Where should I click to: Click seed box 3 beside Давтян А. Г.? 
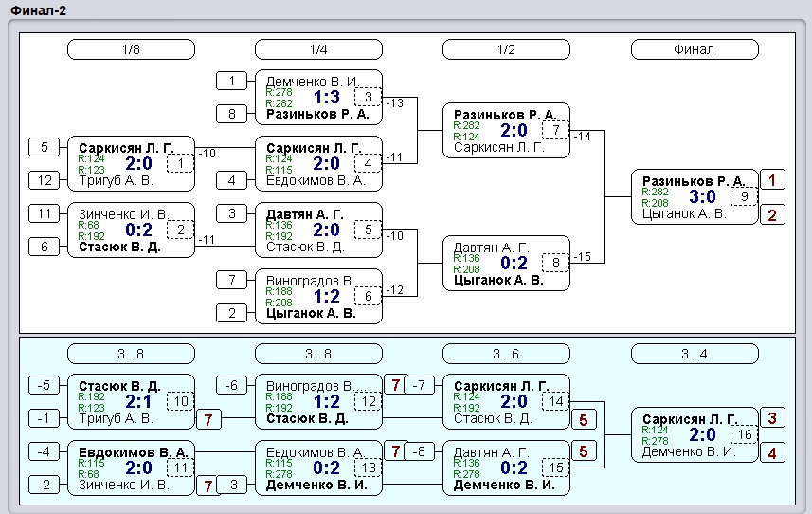(x=231, y=213)
